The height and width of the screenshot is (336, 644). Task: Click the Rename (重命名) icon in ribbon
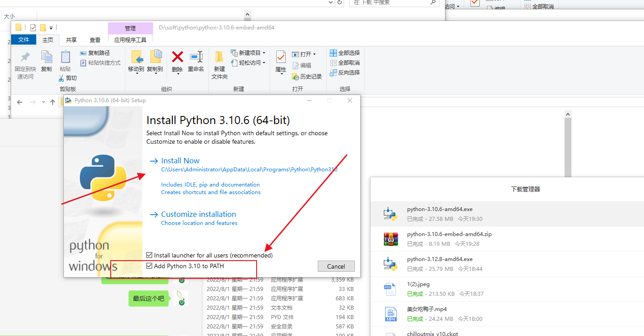click(196, 57)
